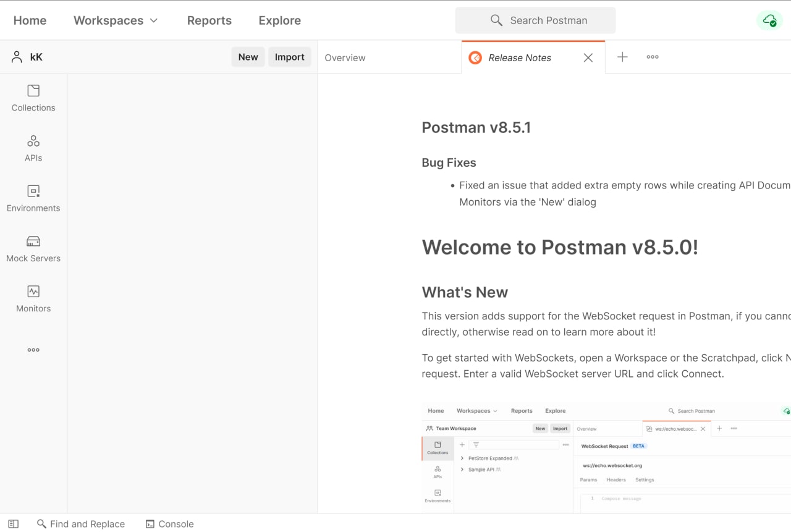
Task: Go to Home
Action: [x=30, y=20]
